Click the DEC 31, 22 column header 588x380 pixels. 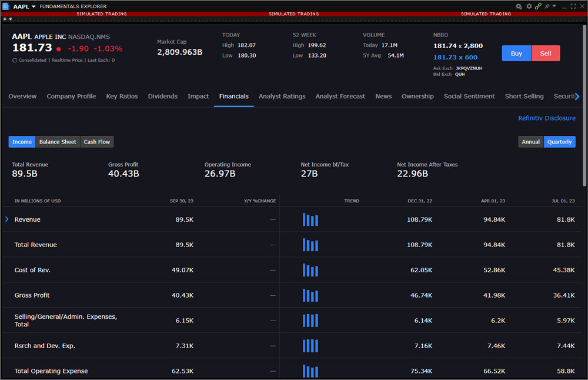pyautogui.click(x=420, y=201)
